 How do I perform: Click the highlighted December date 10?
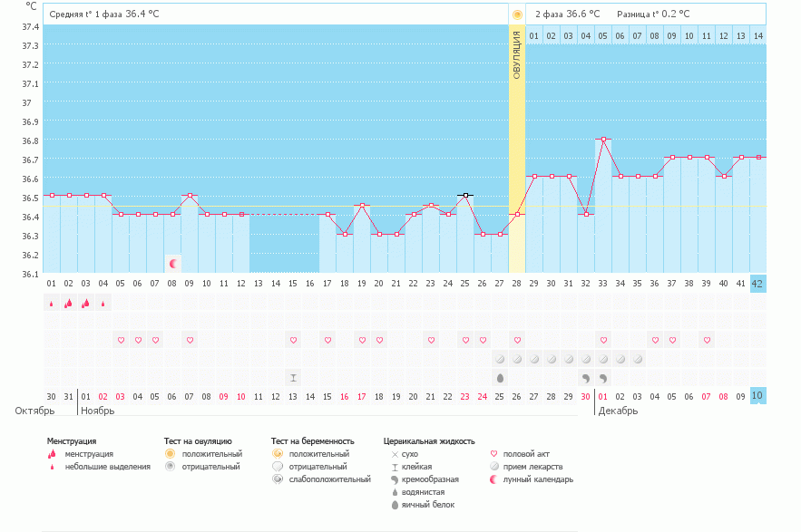[758, 396]
